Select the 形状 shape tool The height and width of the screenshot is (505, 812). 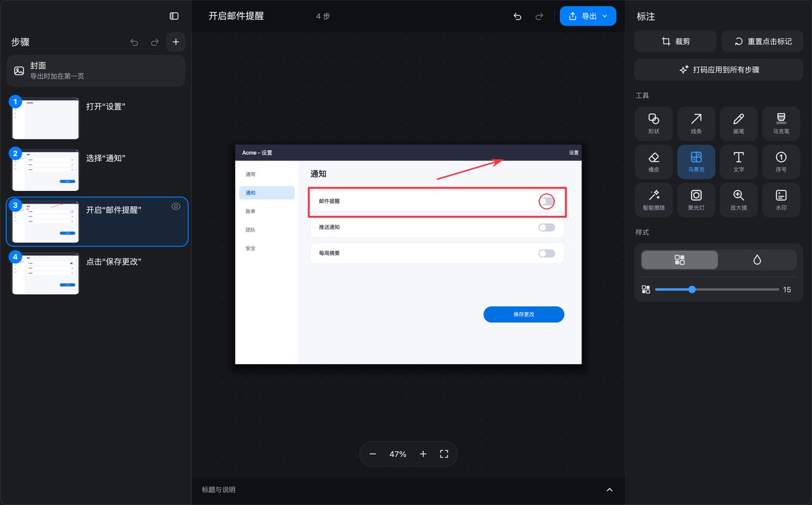[653, 124]
